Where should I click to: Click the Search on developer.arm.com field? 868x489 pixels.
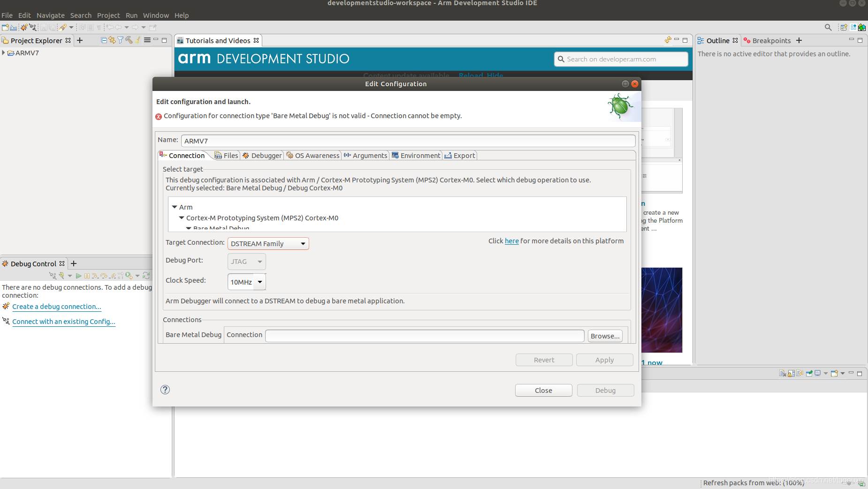pyautogui.click(x=621, y=59)
